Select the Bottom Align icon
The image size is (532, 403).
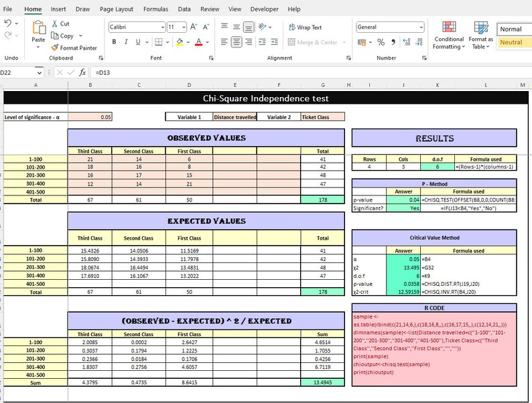[x=249, y=27]
